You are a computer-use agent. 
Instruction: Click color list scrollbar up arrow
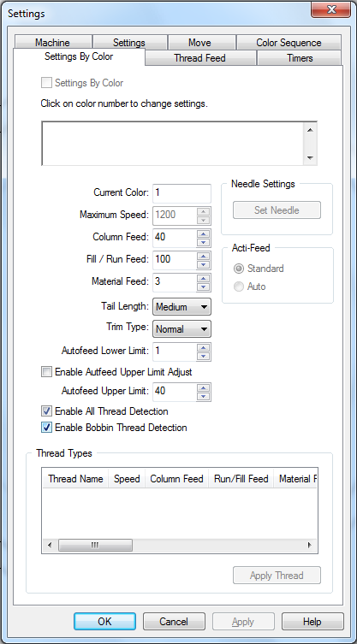310,130
